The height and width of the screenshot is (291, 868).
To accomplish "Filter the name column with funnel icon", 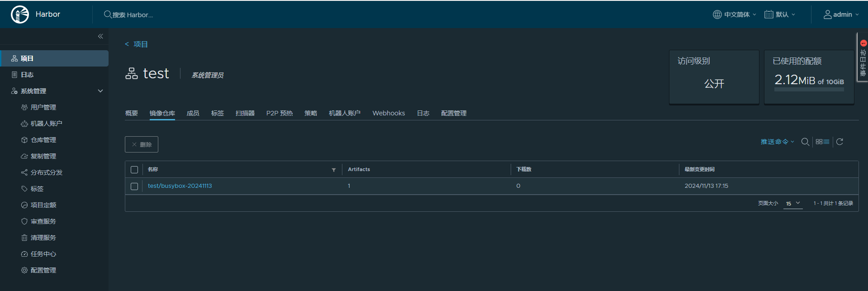I will point(334,170).
